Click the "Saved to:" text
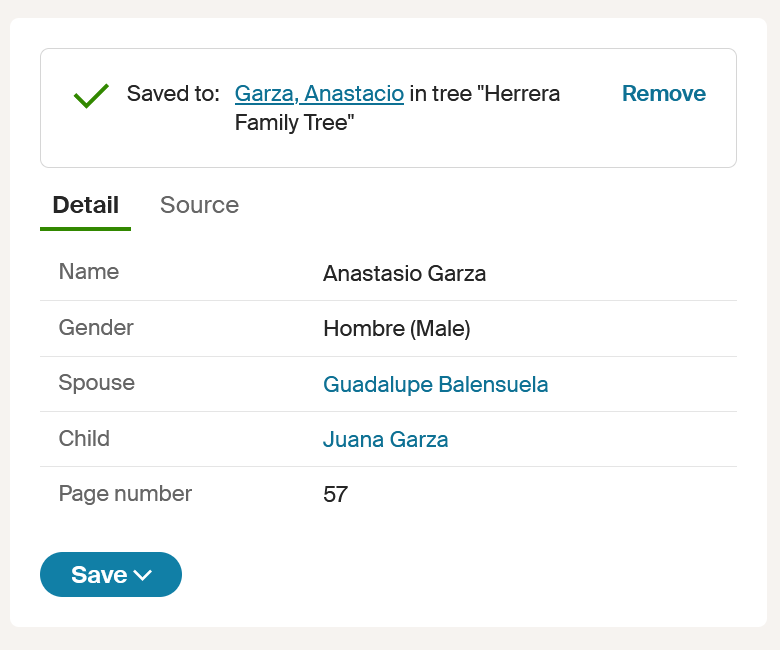 coord(173,94)
